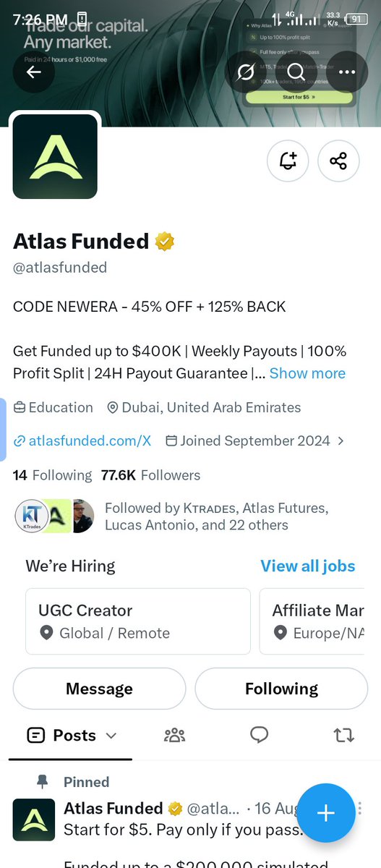Send a message with Message button

pyautogui.click(x=99, y=689)
